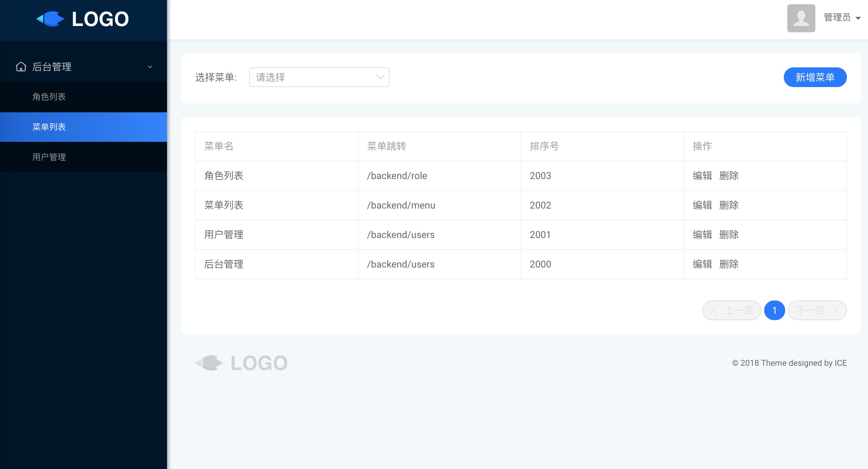Viewport: 868px width, 469px height.
Task: Open the 选择菜单 dropdown
Action: tap(319, 77)
